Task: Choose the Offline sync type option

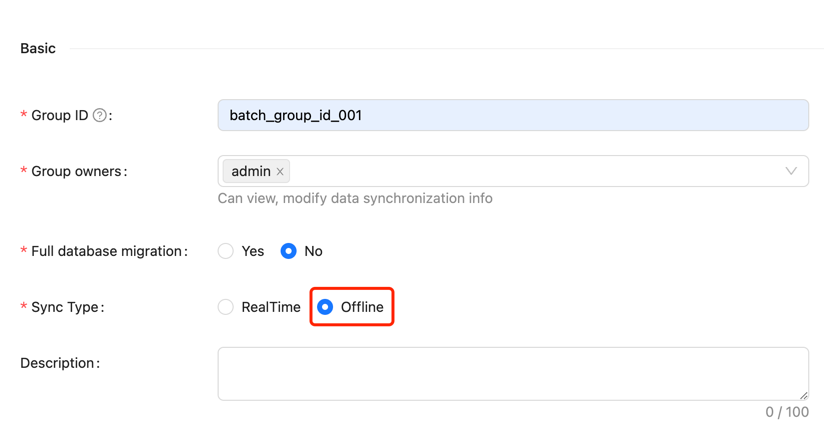Action: point(326,307)
